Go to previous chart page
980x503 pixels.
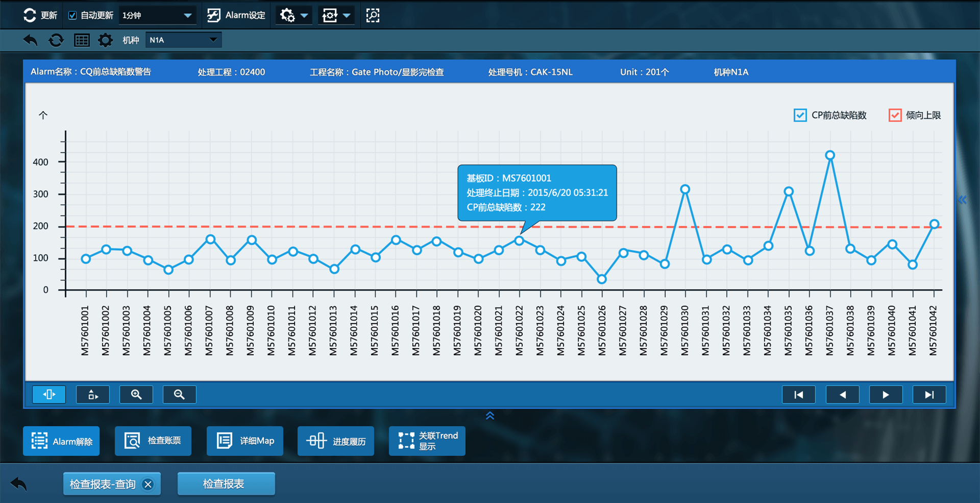coord(843,394)
